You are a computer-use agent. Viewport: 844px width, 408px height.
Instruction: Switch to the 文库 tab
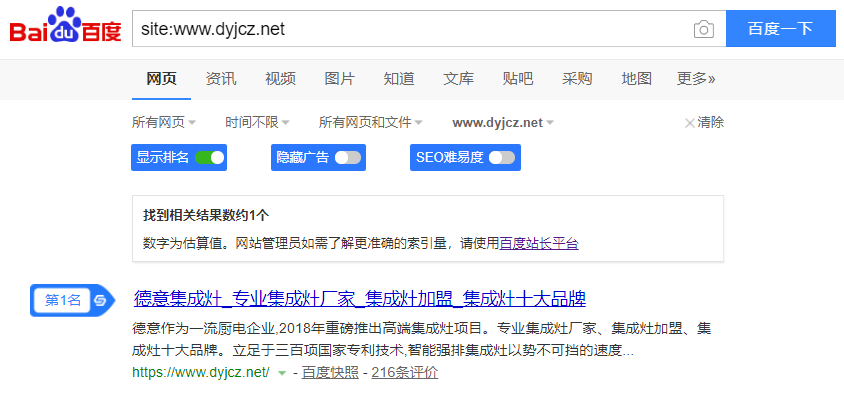click(x=459, y=79)
